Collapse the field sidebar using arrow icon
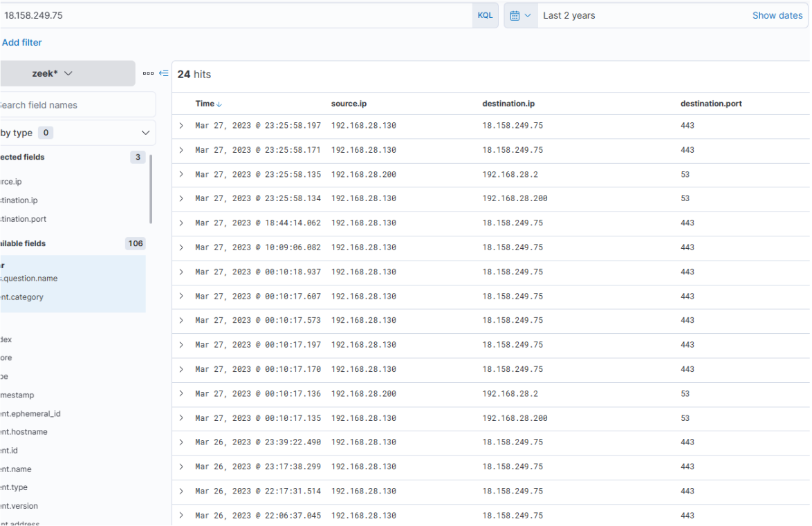Viewport: 812px width, 526px height. (x=164, y=73)
